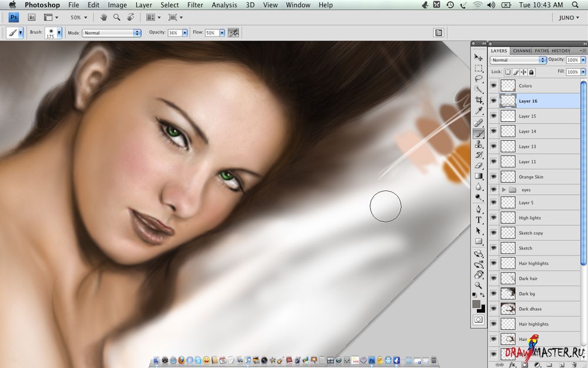This screenshot has width=588, height=368.
Task: Expand the eyes layer group
Action: [x=504, y=190]
